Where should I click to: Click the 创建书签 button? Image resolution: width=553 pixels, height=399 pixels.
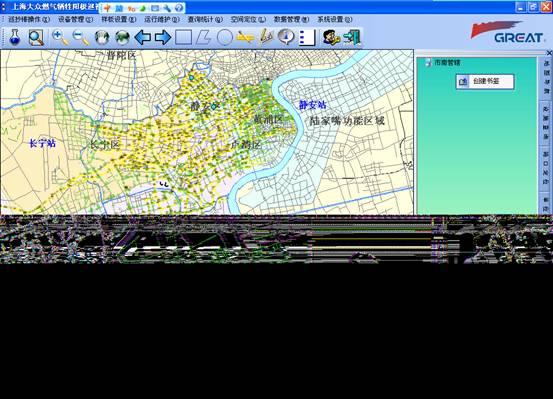tap(485, 81)
